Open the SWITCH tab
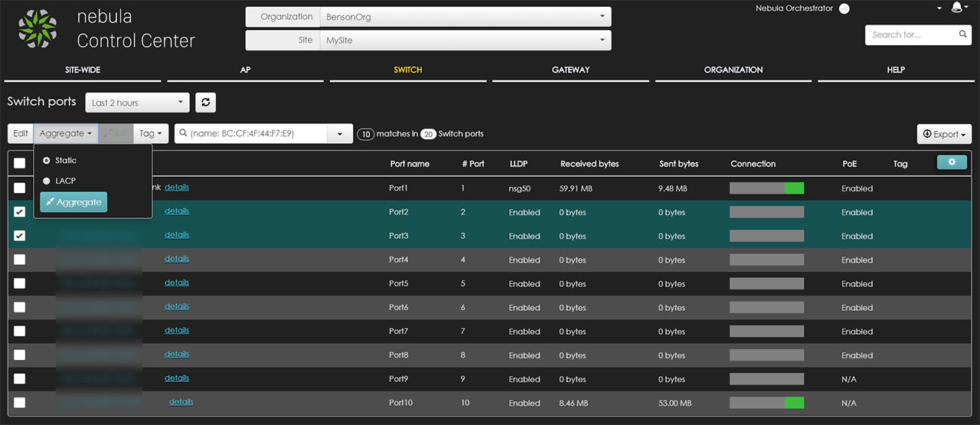Image resolution: width=980 pixels, height=425 pixels. click(408, 70)
